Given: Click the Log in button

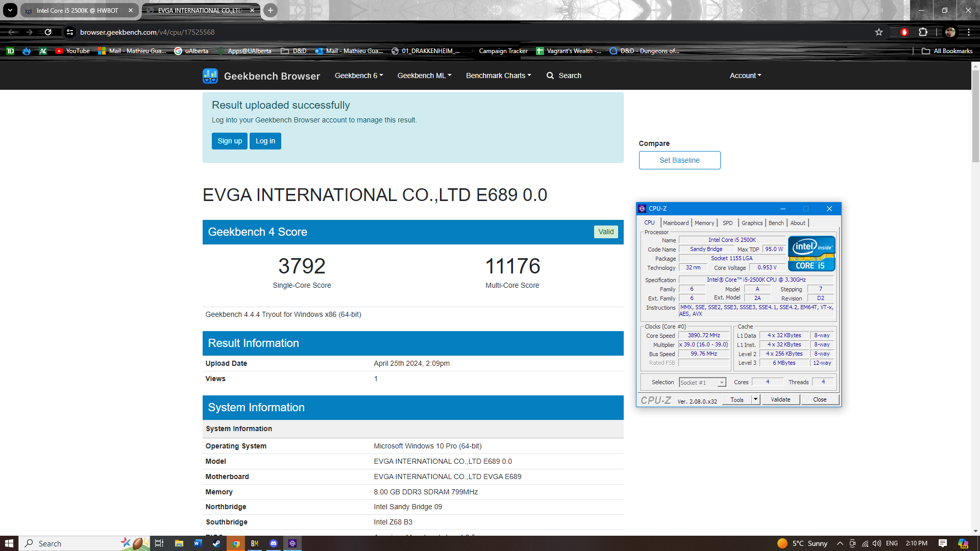Looking at the screenshot, I should (x=265, y=141).
